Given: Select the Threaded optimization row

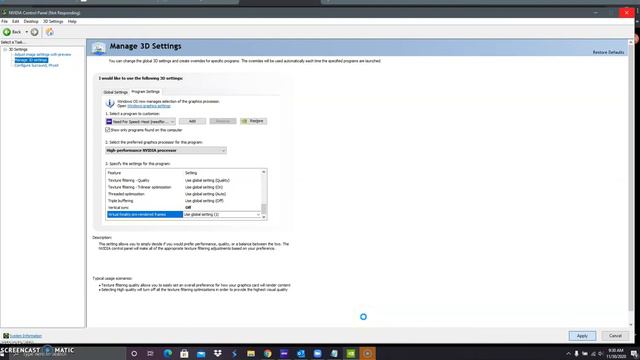Looking at the screenshot, I should tap(183, 194).
